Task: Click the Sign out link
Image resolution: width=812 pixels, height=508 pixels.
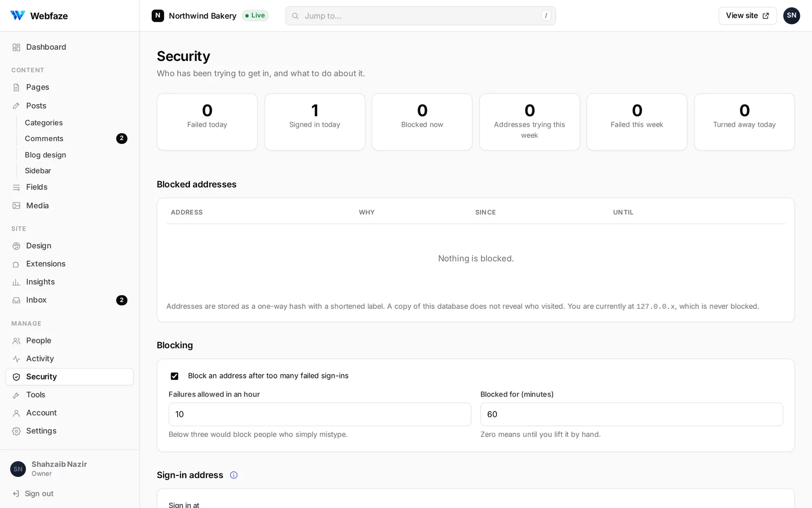Action: click(x=39, y=494)
